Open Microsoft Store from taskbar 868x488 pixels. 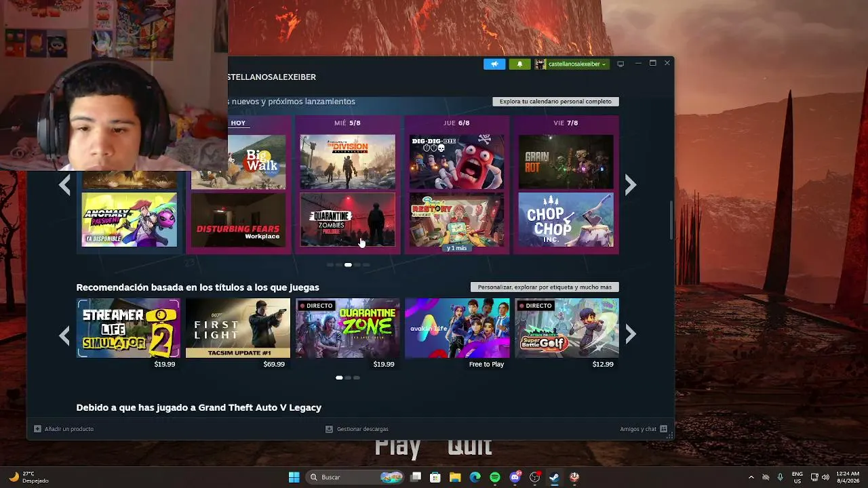coord(435,477)
